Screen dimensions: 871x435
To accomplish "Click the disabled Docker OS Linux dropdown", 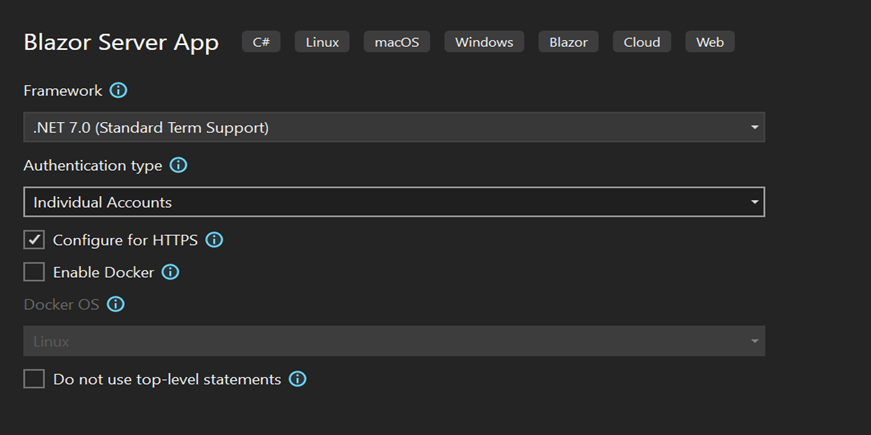I will click(x=393, y=341).
